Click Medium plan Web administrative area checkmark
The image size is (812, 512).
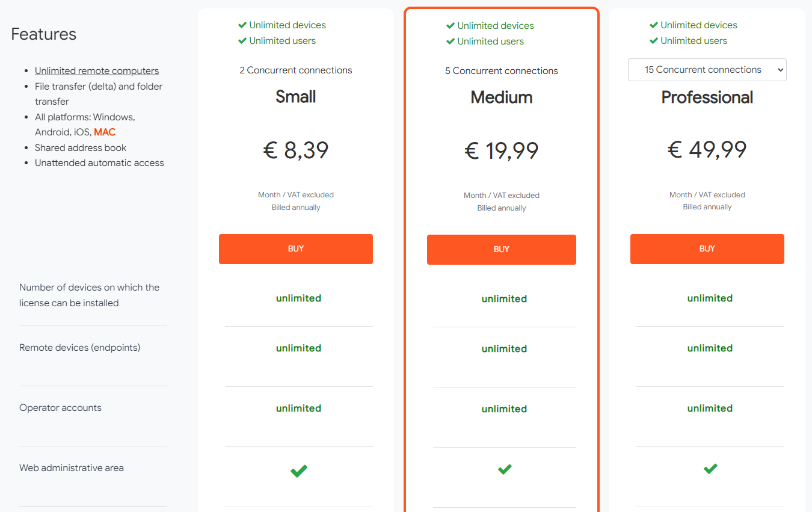click(x=505, y=469)
